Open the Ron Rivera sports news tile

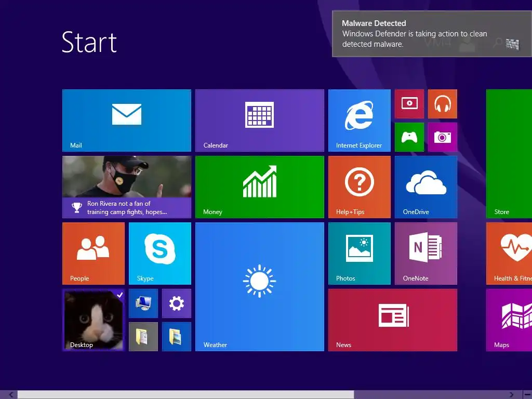(127, 187)
